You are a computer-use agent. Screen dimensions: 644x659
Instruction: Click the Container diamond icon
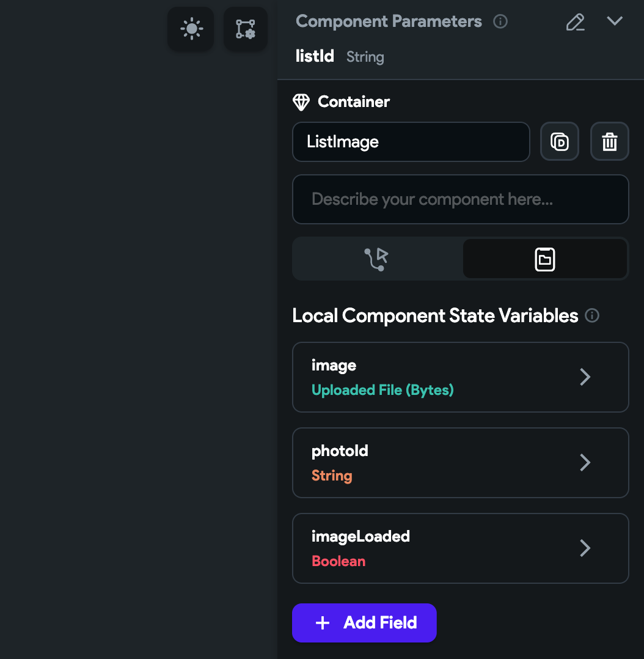point(301,102)
